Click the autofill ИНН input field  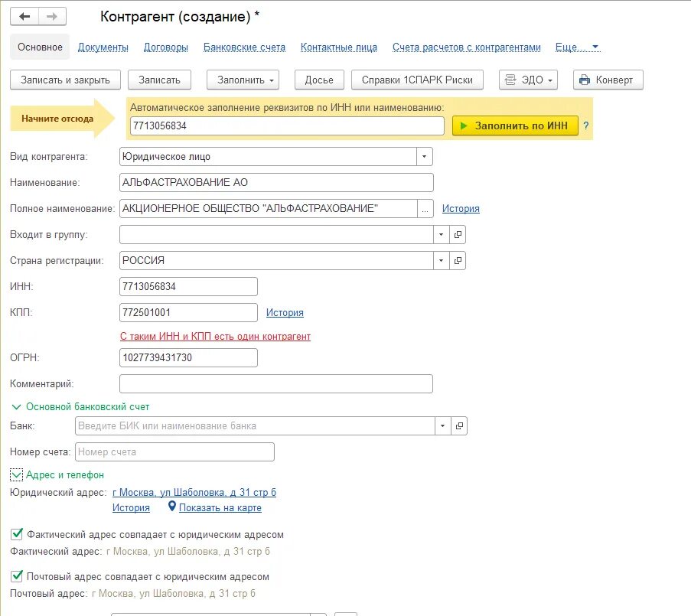[287, 125]
